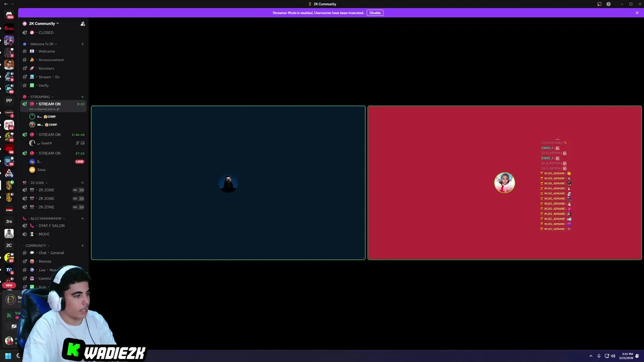Image resolution: width=644 pixels, height=362 pixels.
Task: Collapse the Welcome To 2K category
Action: (43, 44)
